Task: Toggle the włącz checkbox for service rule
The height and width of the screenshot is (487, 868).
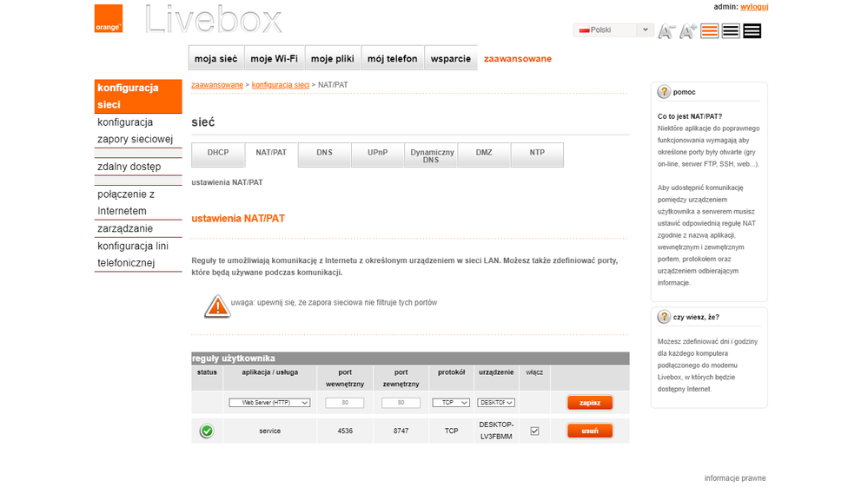Action: pyautogui.click(x=534, y=431)
